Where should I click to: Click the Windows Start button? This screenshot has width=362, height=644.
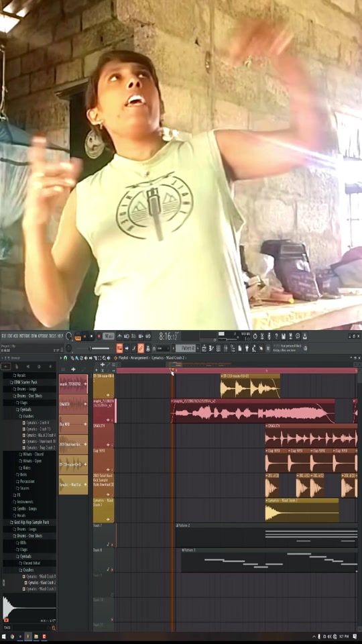pyautogui.click(x=3, y=637)
